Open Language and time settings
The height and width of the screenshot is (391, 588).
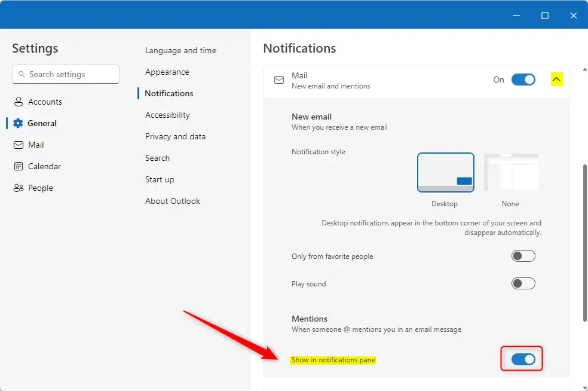180,50
